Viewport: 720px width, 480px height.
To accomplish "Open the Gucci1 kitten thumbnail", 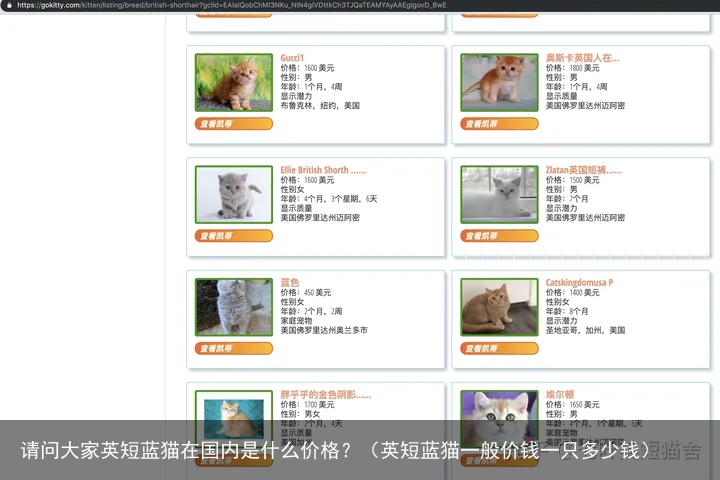I will click(234, 82).
